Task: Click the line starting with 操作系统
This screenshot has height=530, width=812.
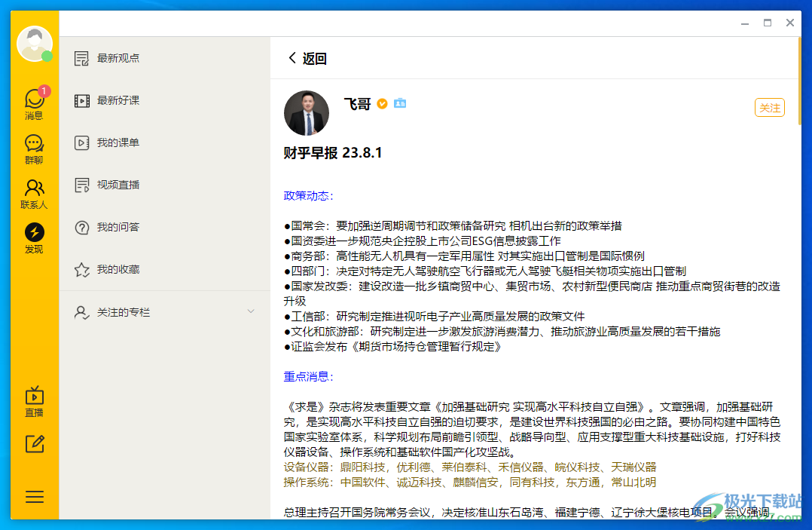Action: (x=470, y=483)
